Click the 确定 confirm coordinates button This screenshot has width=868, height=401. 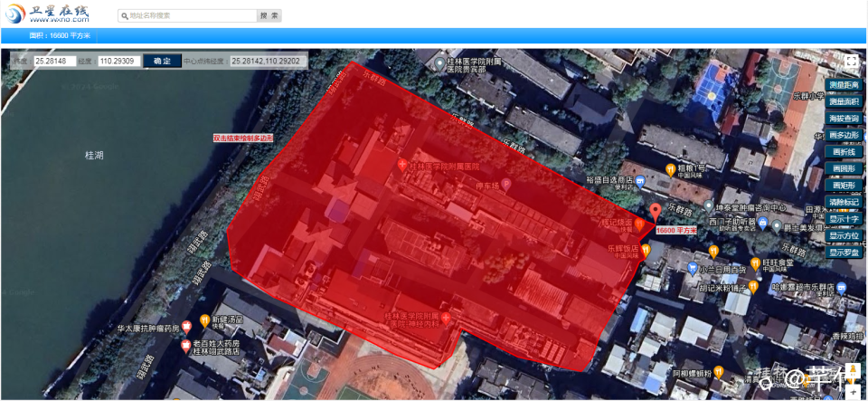pos(162,62)
